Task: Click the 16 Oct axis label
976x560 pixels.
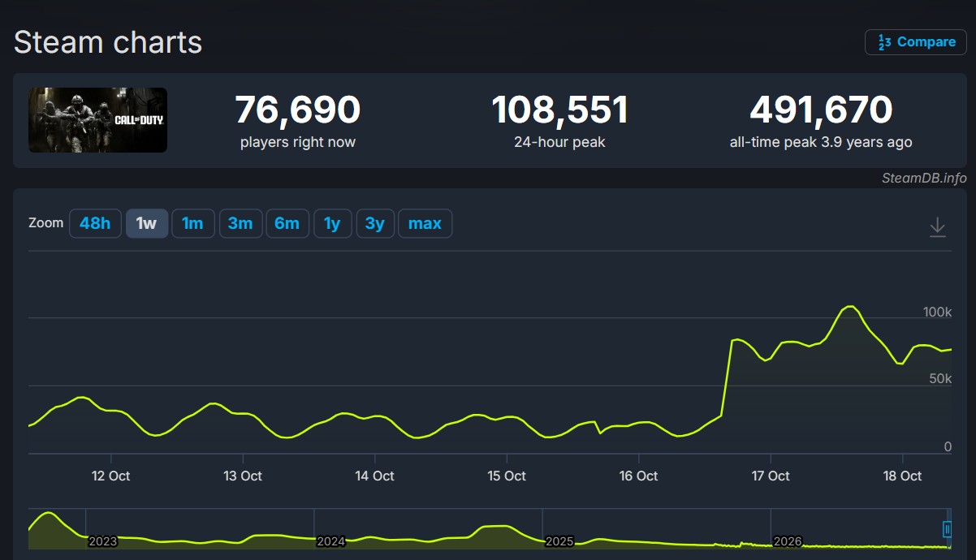Action: [638, 476]
